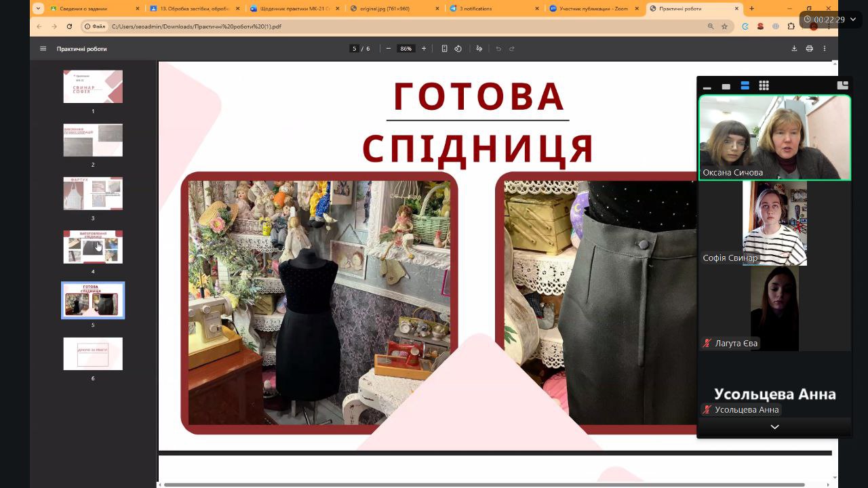Screen dimensions: 868x488
Task: Open the PDF viewer three-dot more menu
Action: click(825, 49)
